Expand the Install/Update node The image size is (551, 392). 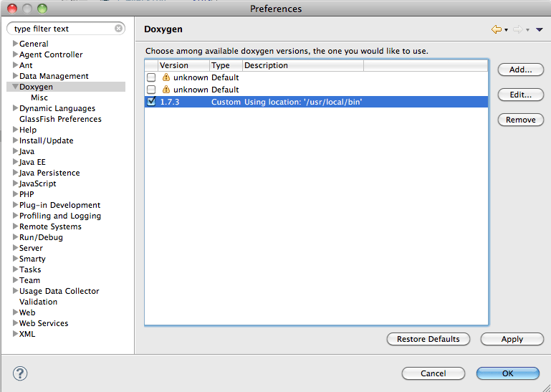pos(15,140)
